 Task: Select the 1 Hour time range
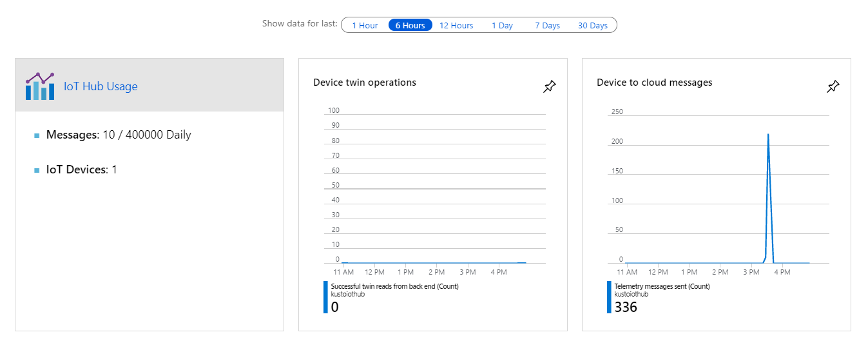365,26
